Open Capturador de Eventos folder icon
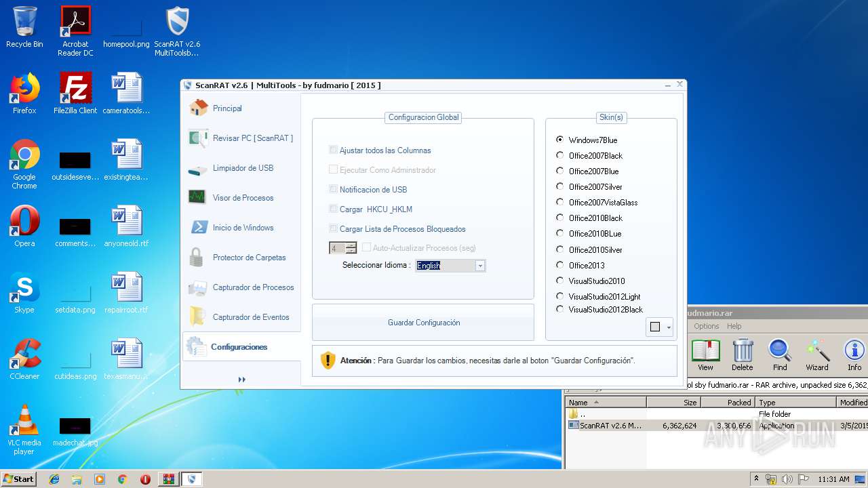This screenshot has width=868, height=488. tap(197, 317)
